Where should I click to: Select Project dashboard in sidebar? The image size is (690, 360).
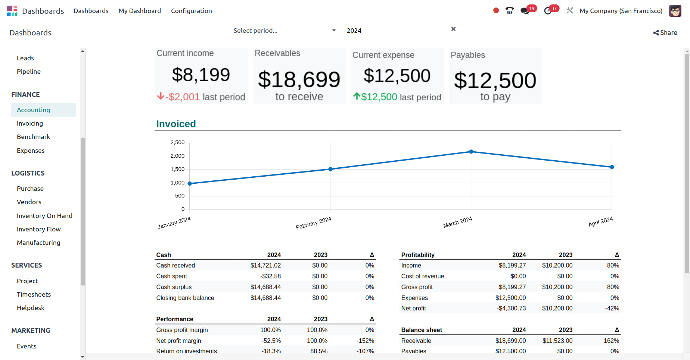click(x=27, y=281)
